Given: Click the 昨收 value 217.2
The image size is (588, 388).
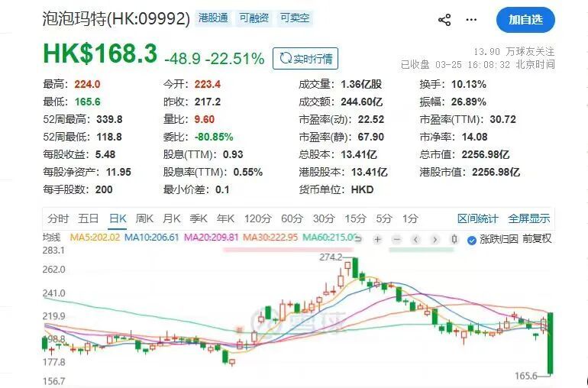Looking at the screenshot, I should pyautogui.click(x=208, y=102).
